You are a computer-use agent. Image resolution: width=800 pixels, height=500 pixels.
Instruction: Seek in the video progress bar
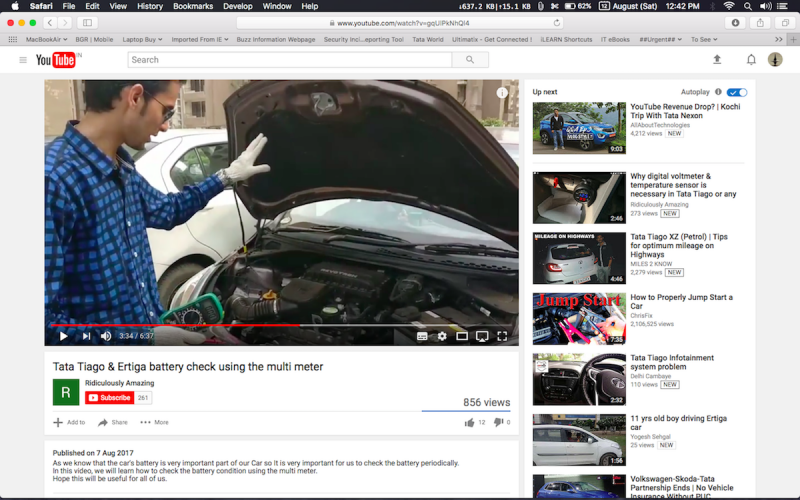click(282, 324)
